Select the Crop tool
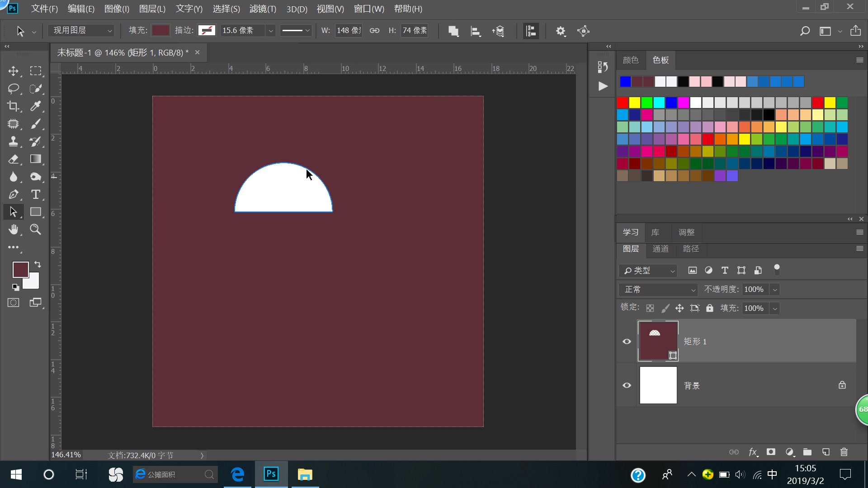This screenshot has width=868, height=488. (x=13, y=106)
